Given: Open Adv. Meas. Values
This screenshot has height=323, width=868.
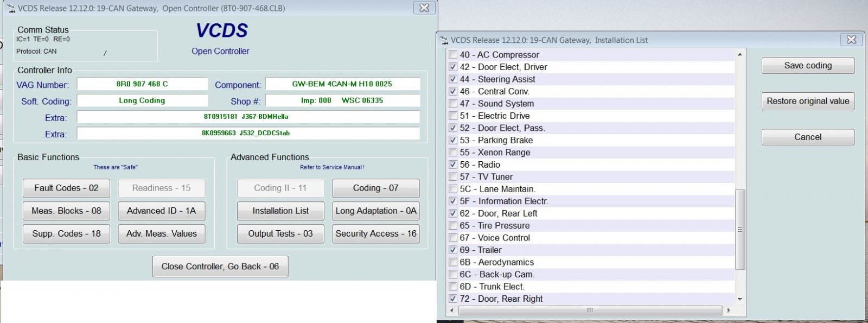Looking at the screenshot, I should (162, 234).
